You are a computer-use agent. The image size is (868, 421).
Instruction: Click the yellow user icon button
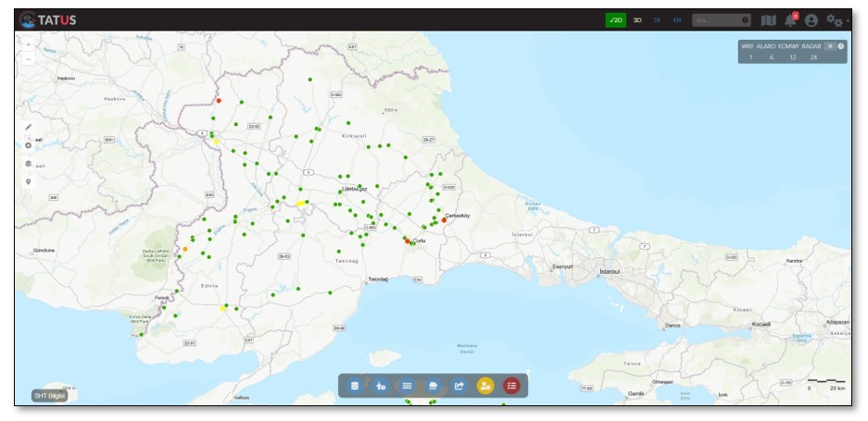coord(485,386)
